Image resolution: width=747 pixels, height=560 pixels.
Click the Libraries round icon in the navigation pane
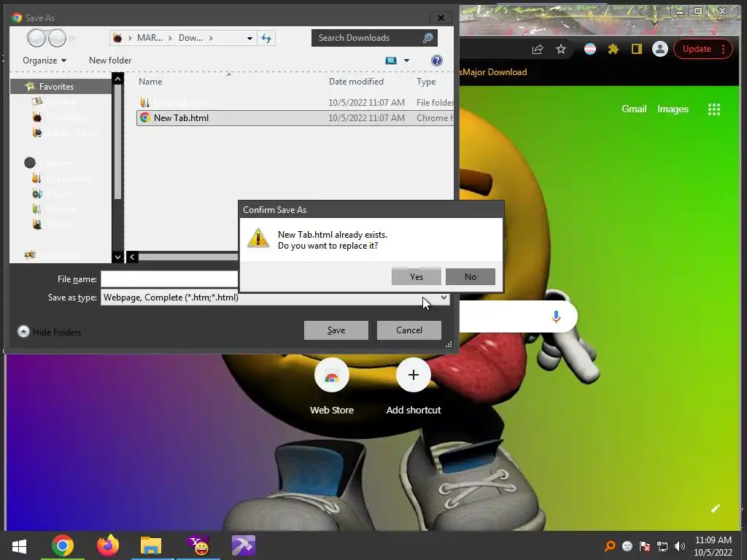[29, 163]
